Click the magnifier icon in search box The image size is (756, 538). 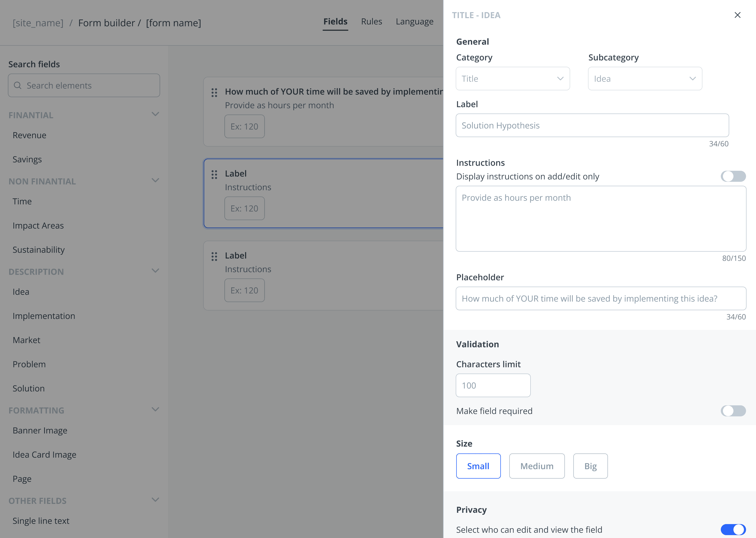pyautogui.click(x=18, y=85)
